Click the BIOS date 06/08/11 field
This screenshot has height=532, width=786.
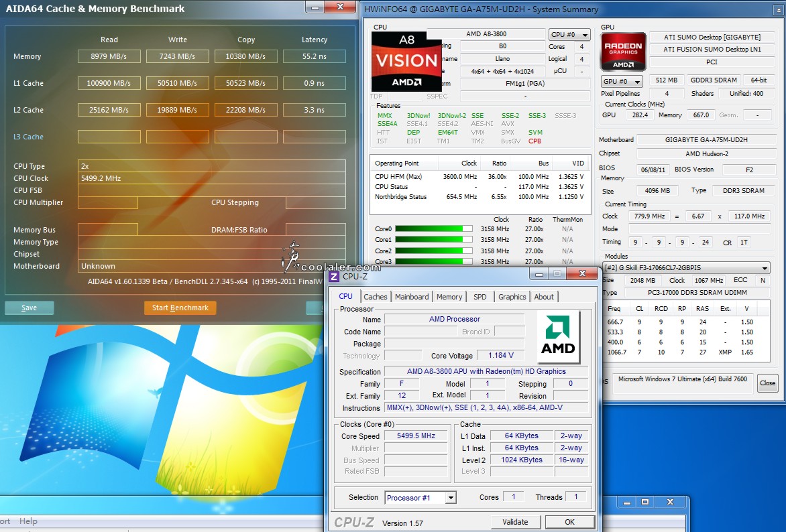(653, 170)
